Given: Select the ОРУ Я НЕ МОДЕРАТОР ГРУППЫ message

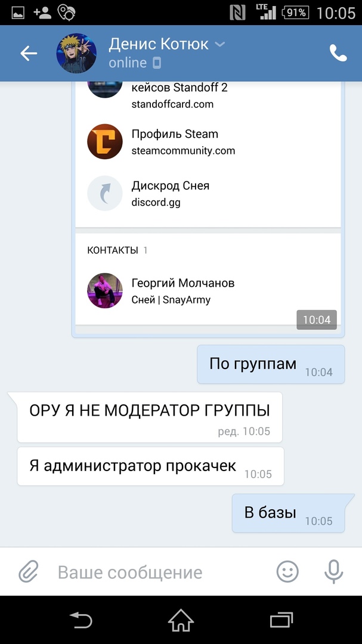Looking at the screenshot, I should tap(150, 417).
